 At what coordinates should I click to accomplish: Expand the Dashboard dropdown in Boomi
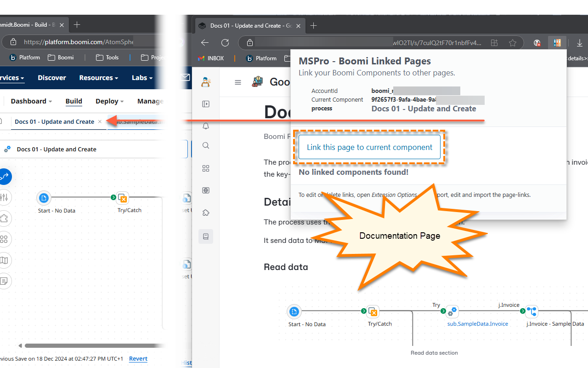(x=31, y=101)
